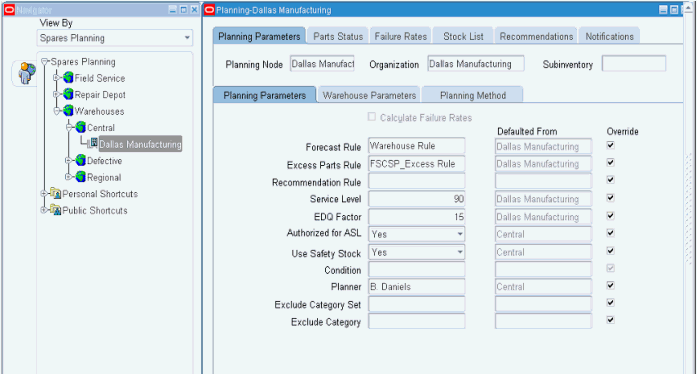697x374 pixels.
Task: Click the Public Shortcuts folder icon
Action: click(x=56, y=210)
